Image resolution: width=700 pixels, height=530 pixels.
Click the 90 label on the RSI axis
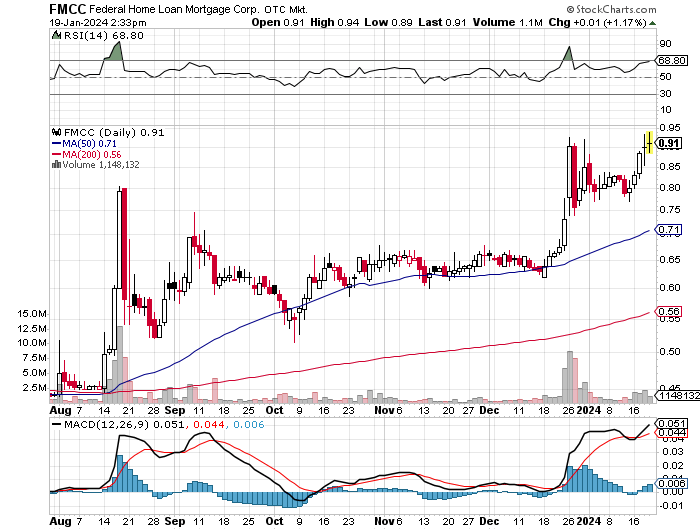point(665,44)
